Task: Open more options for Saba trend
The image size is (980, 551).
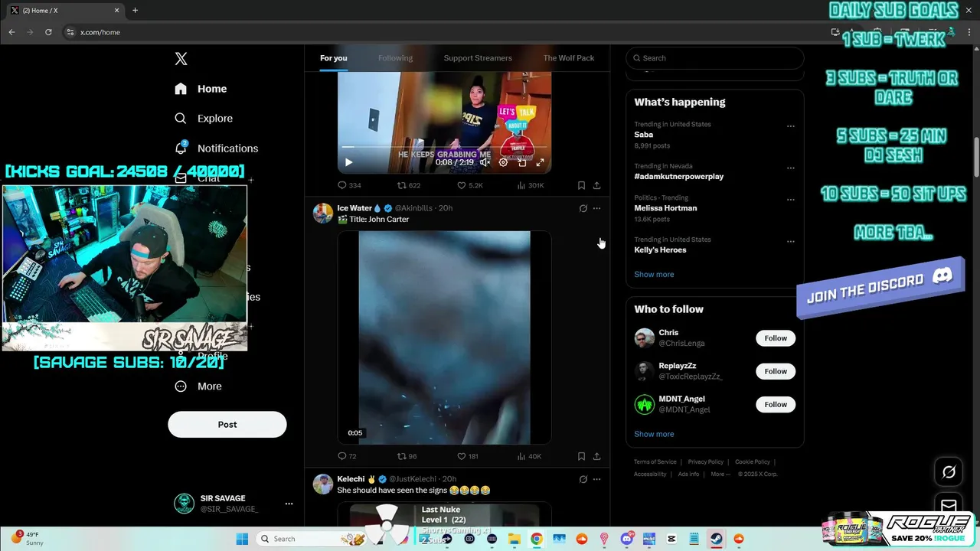Action: tap(790, 126)
